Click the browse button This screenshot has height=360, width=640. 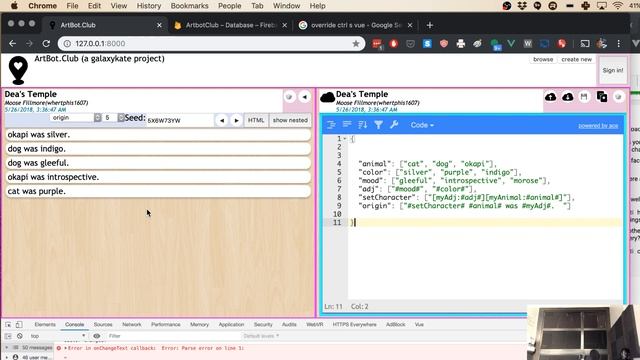click(x=543, y=60)
